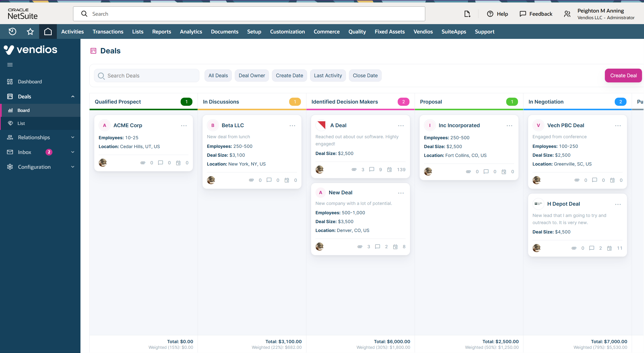Open the user role switcher icon
Viewport: 644px width, 353px height.
pos(567,14)
